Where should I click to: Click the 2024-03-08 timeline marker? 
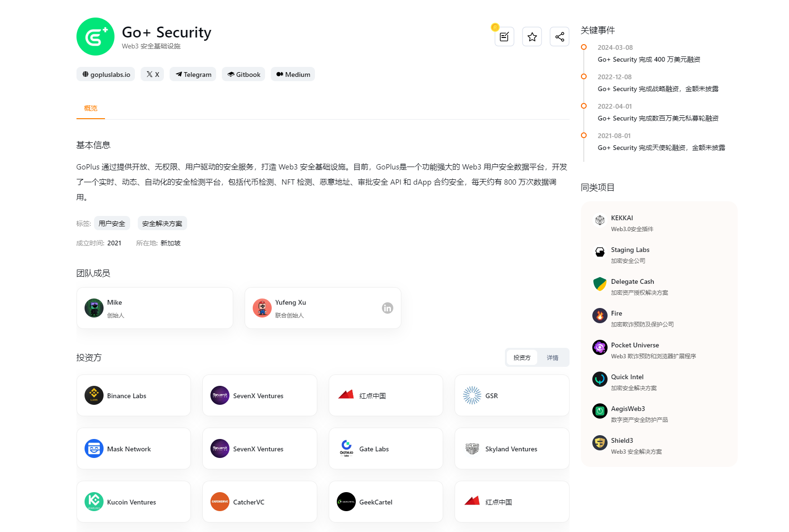(x=584, y=47)
